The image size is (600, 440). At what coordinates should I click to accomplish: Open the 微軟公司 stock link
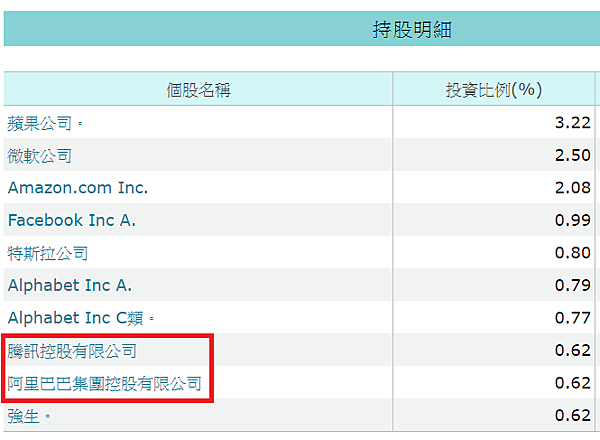click(40, 156)
